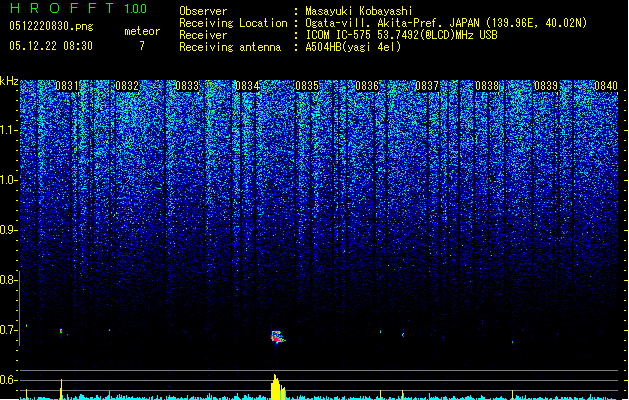Click the 0831 time marker

point(67,86)
